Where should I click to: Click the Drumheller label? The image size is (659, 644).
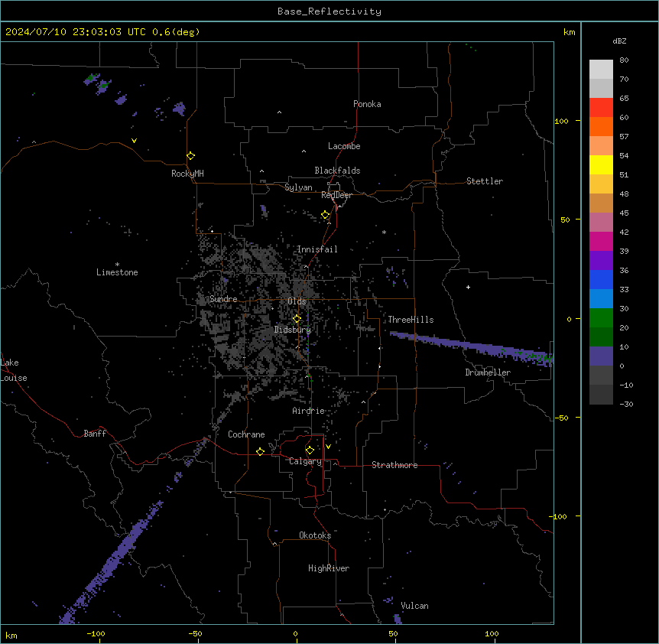(x=488, y=372)
